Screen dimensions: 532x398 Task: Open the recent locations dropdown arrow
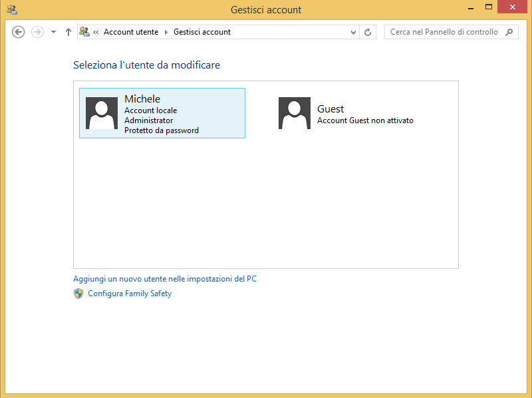(53, 32)
